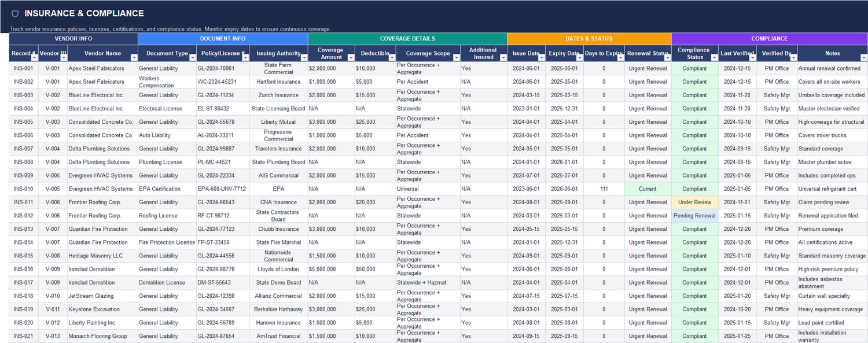Open the Last Verified filter dropdown
Viewport: 868px width, 343px height.
752,57
